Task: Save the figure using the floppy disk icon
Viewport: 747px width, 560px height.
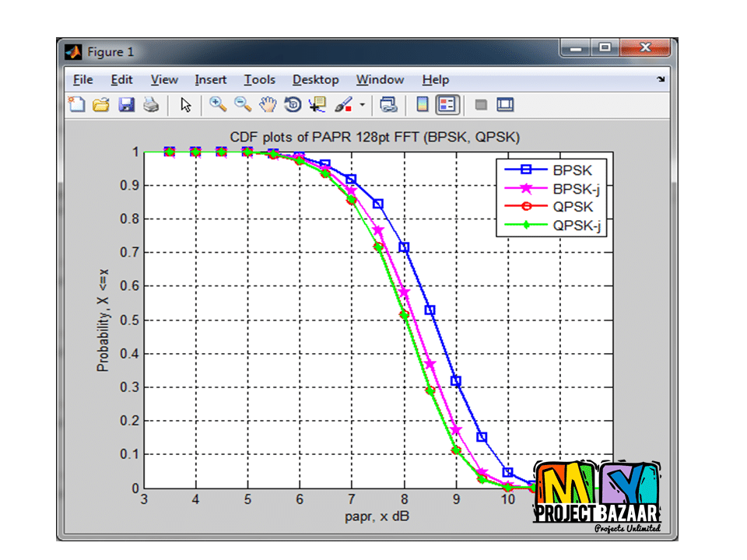Action: [126, 105]
